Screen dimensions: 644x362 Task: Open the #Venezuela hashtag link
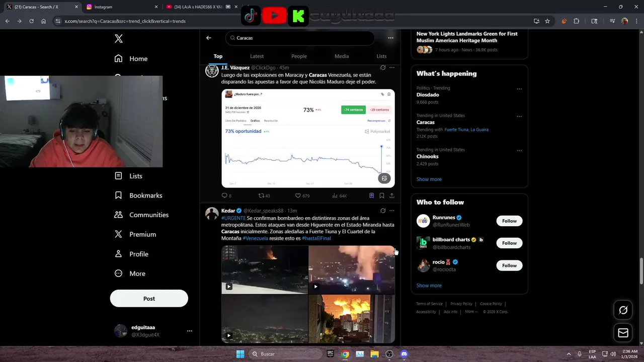pos(255,238)
